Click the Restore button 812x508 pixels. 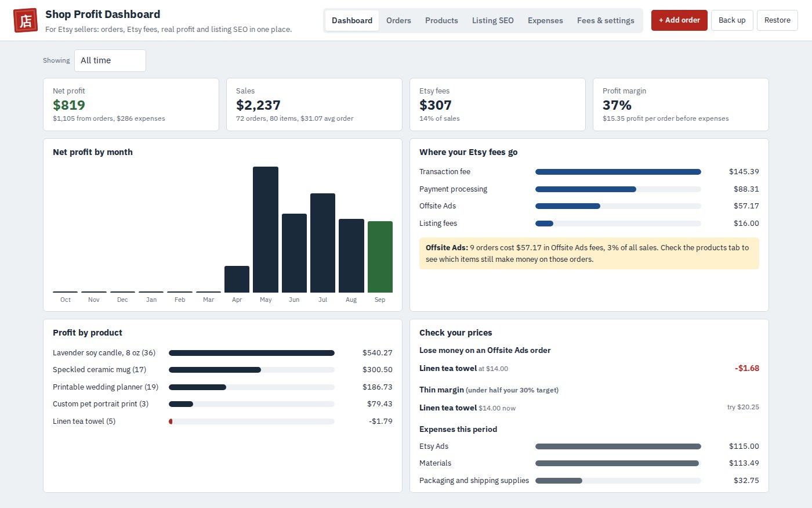point(777,20)
